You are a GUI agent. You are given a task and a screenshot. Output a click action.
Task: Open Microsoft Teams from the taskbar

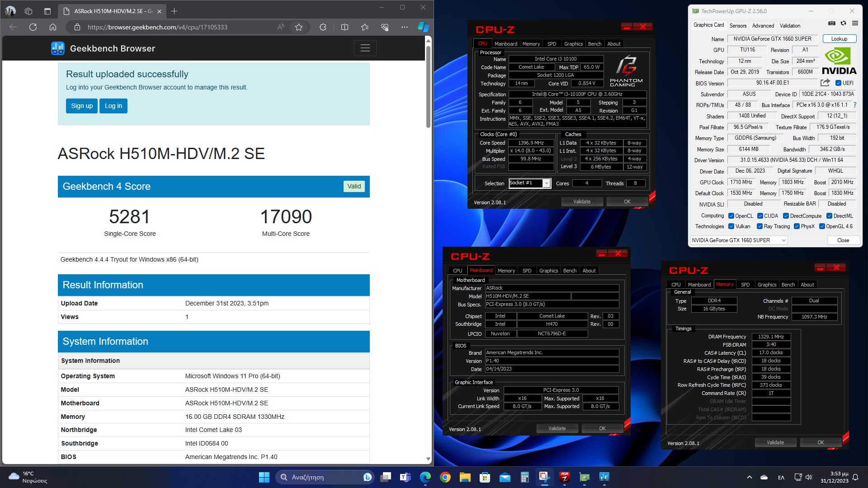pyautogui.click(x=406, y=477)
